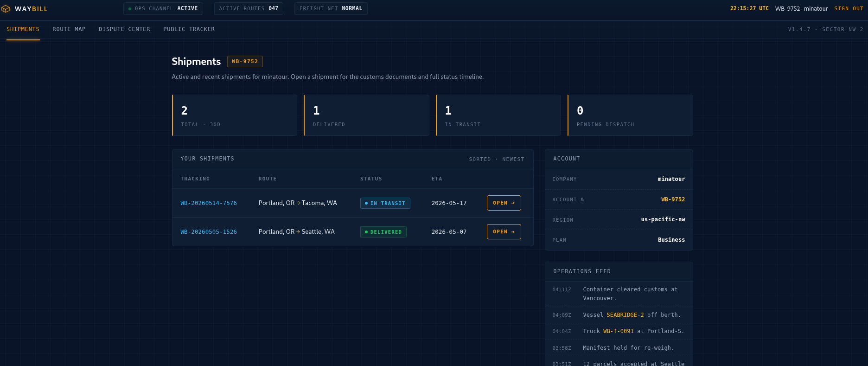Screen dimensions: 868x366
Task: Click the ETA 2026-05-07 cell
Action: pyautogui.click(x=449, y=232)
